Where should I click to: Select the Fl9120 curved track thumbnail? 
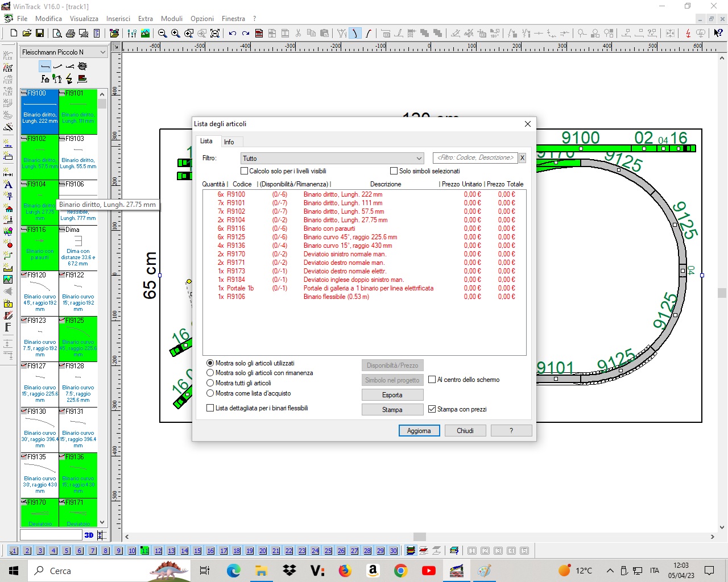40,293
